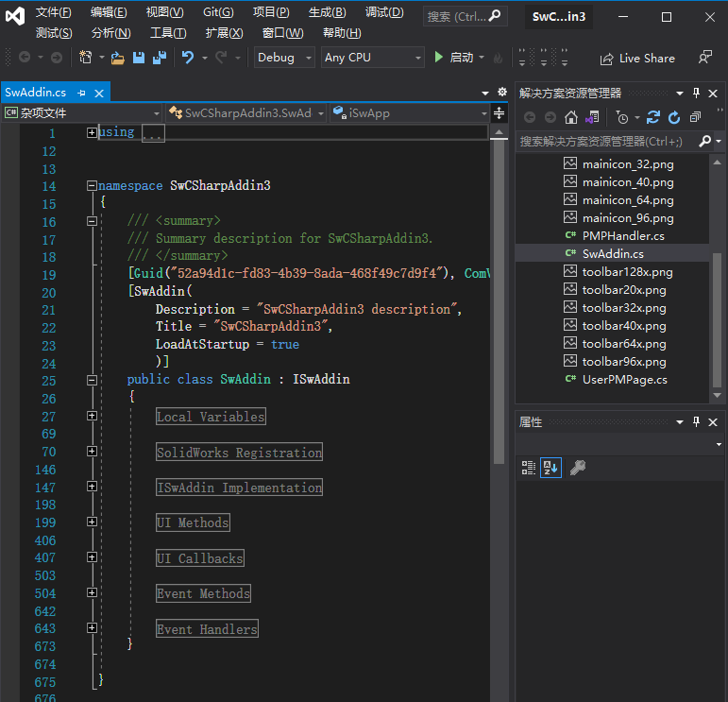Click the Navigate Backward arrow in main toolbar
This screenshot has width=728, height=702.
coord(25,57)
